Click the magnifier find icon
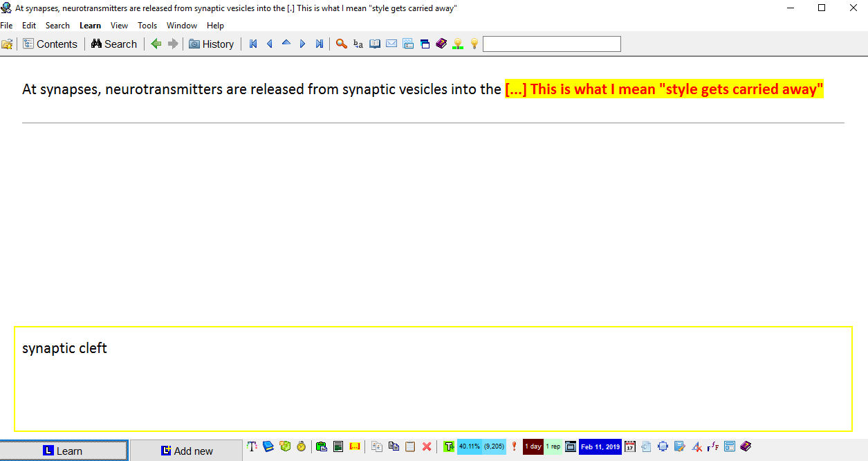The image size is (868, 461). pos(342,44)
